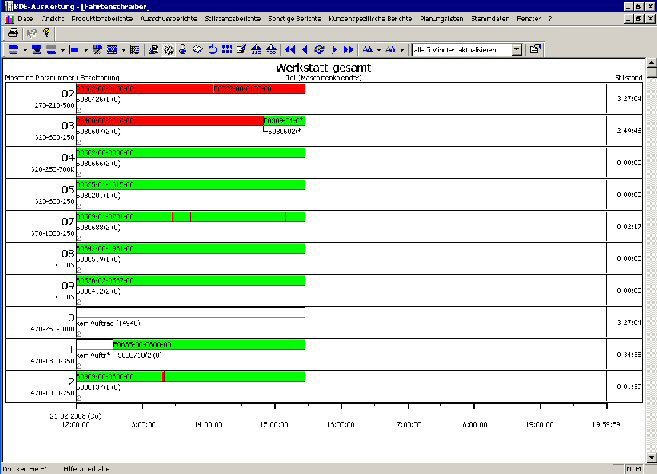Select the green bar of machine 05
This screenshot has width=657, height=474.
coord(191,185)
